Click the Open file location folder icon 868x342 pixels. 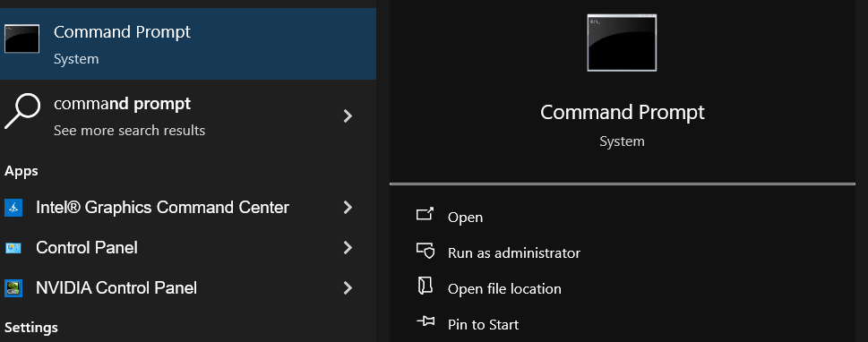click(x=425, y=286)
